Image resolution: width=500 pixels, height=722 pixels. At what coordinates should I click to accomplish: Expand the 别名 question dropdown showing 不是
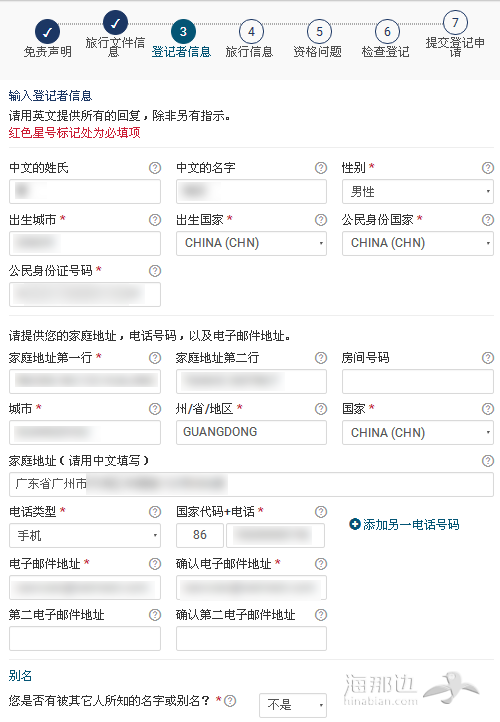click(293, 705)
